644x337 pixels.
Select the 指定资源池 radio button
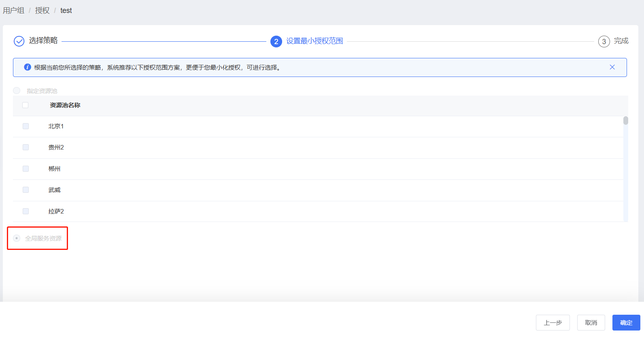coord(17,90)
